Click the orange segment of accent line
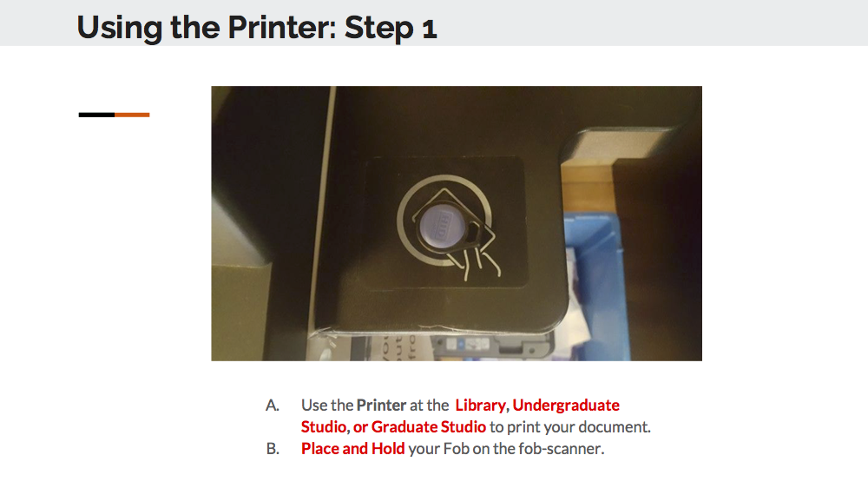868x488 pixels. pyautogui.click(x=132, y=115)
